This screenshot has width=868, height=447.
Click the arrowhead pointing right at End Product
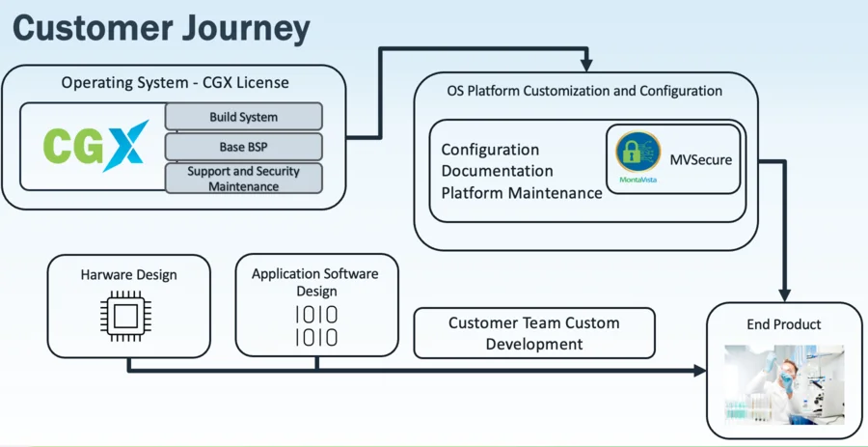(700, 371)
